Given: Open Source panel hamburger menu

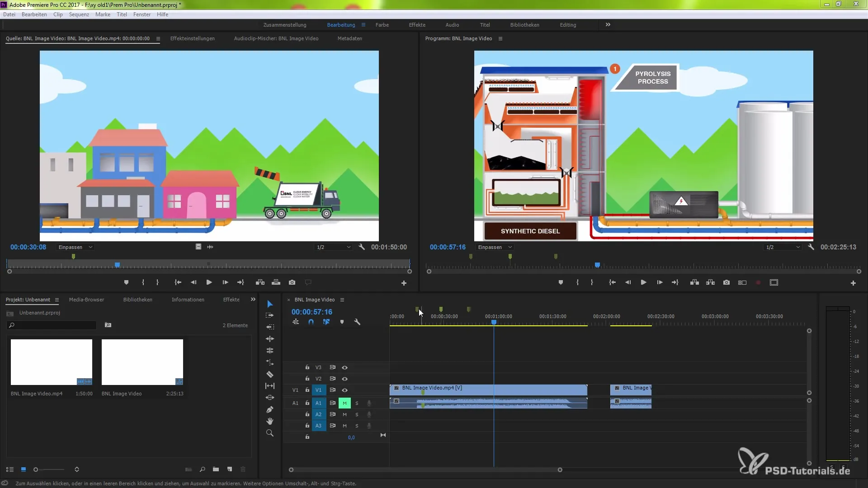Looking at the screenshot, I should click(158, 38).
